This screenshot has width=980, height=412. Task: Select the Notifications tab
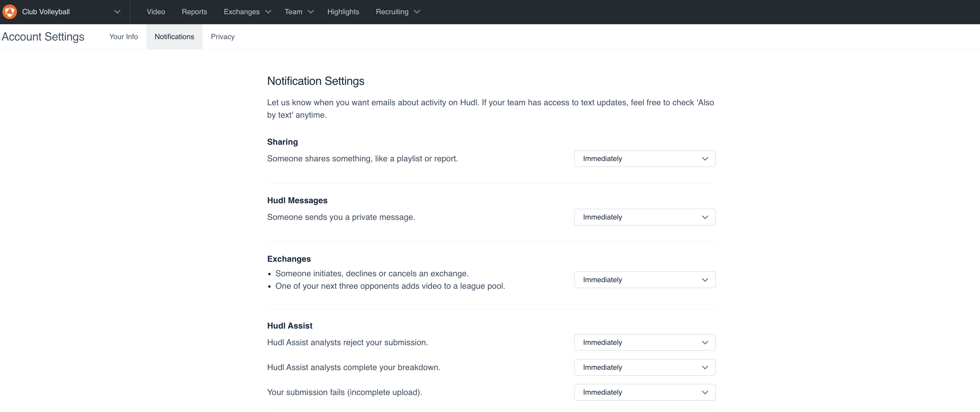[174, 37]
